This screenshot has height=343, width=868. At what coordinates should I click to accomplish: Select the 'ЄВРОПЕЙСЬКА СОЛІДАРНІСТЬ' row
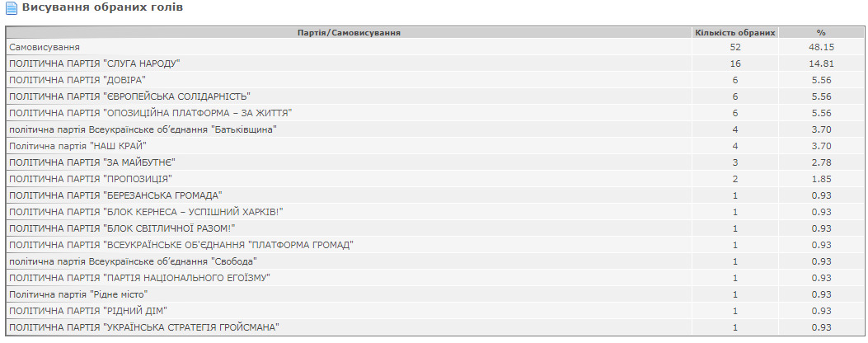[x=434, y=96]
